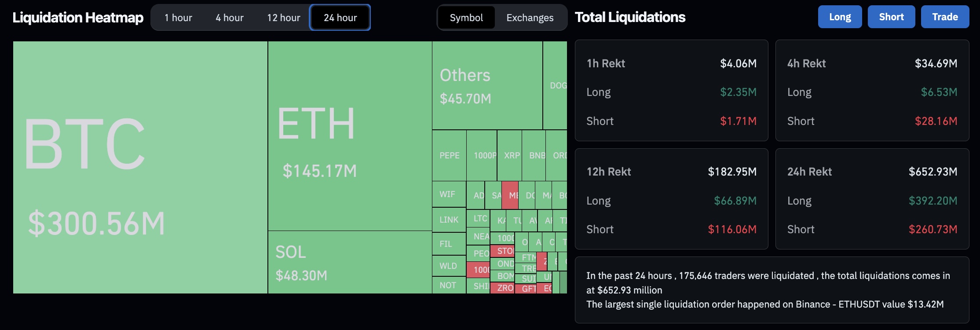The height and width of the screenshot is (330, 980).
Task: Select the 24 hour timeframe tab
Action: pos(340,18)
